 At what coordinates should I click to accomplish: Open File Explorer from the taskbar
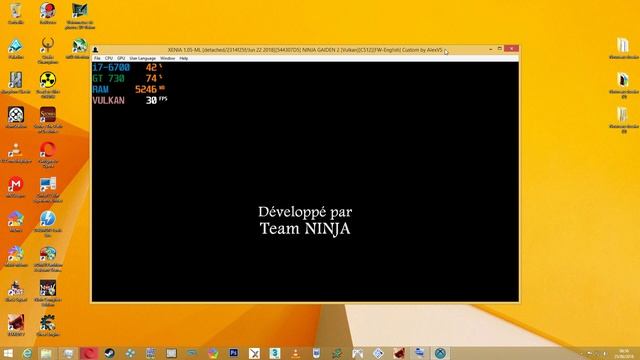click(x=46, y=353)
